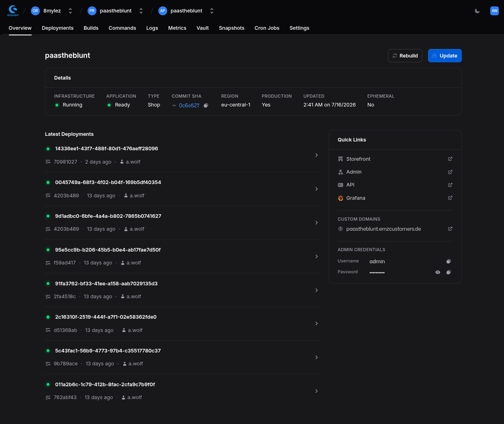Reveal the admin password eye icon
This screenshot has width=504, height=424.
point(438,272)
